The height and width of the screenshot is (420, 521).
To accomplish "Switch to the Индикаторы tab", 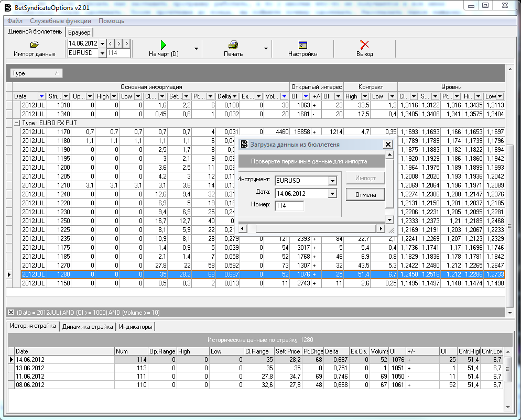I will click(x=135, y=327).
